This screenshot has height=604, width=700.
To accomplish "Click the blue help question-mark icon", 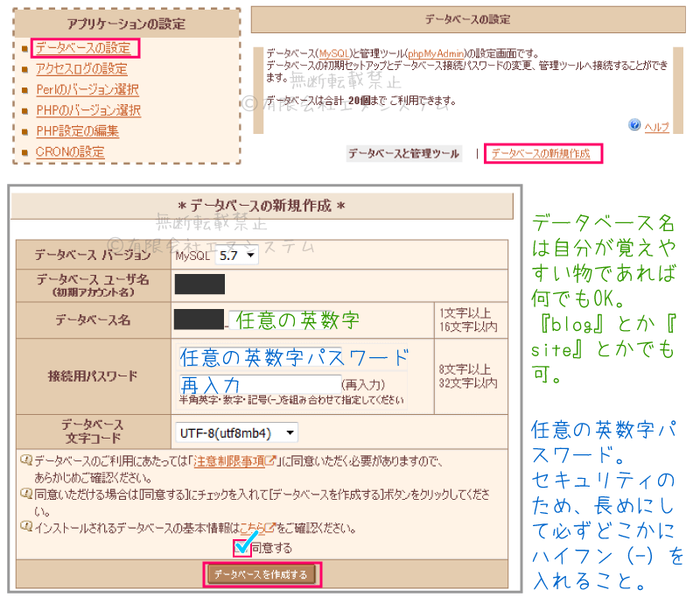I will coord(634,124).
